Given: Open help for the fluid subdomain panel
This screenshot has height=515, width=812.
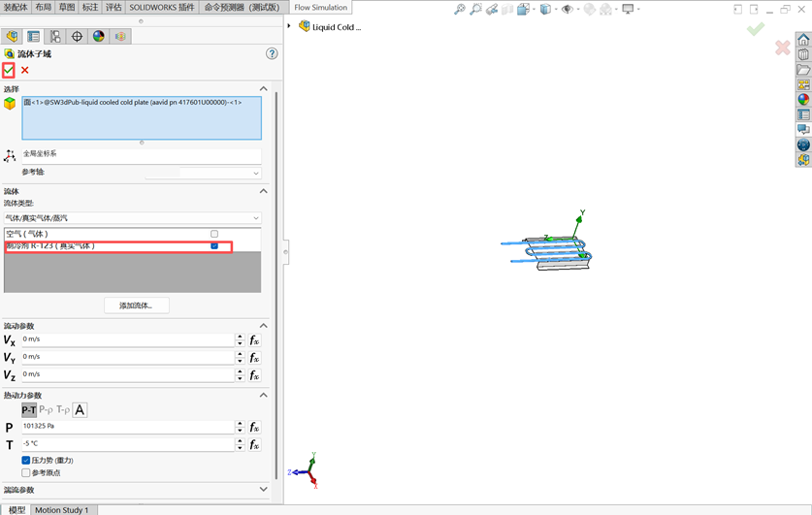Looking at the screenshot, I should [x=272, y=53].
